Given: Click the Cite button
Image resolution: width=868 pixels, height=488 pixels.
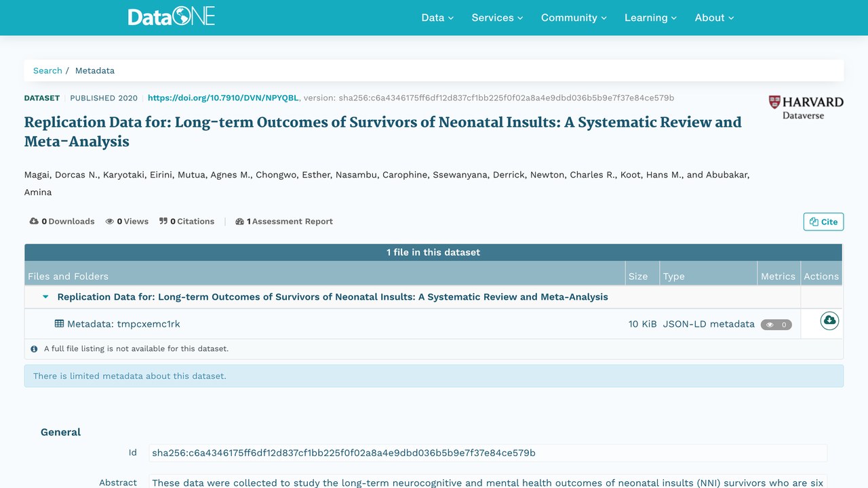Looking at the screenshot, I should click(x=823, y=222).
